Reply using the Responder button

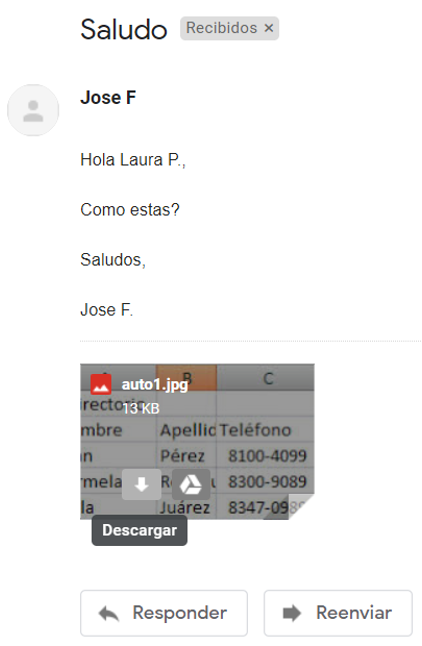pos(164,613)
